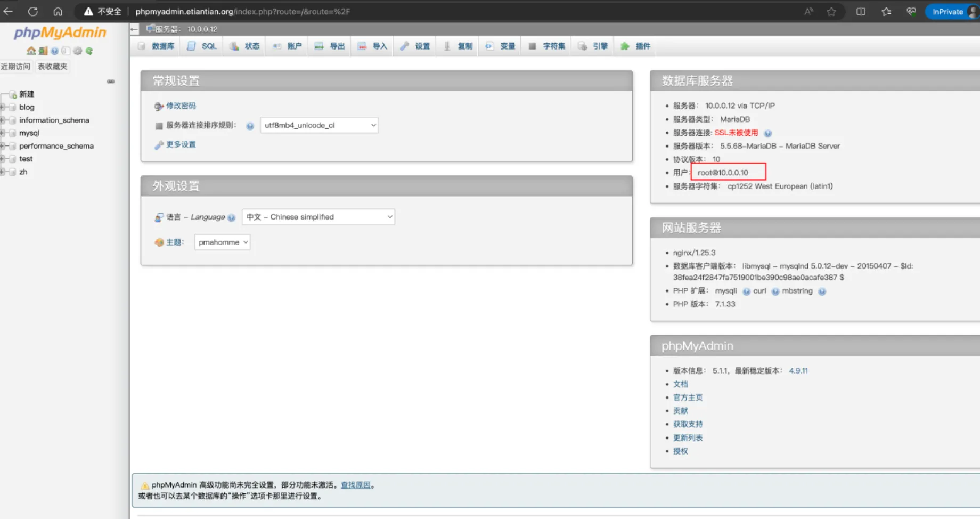This screenshot has width=980, height=519.
Task: Open navigation panel settings gear icon
Action: tap(78, 51)
